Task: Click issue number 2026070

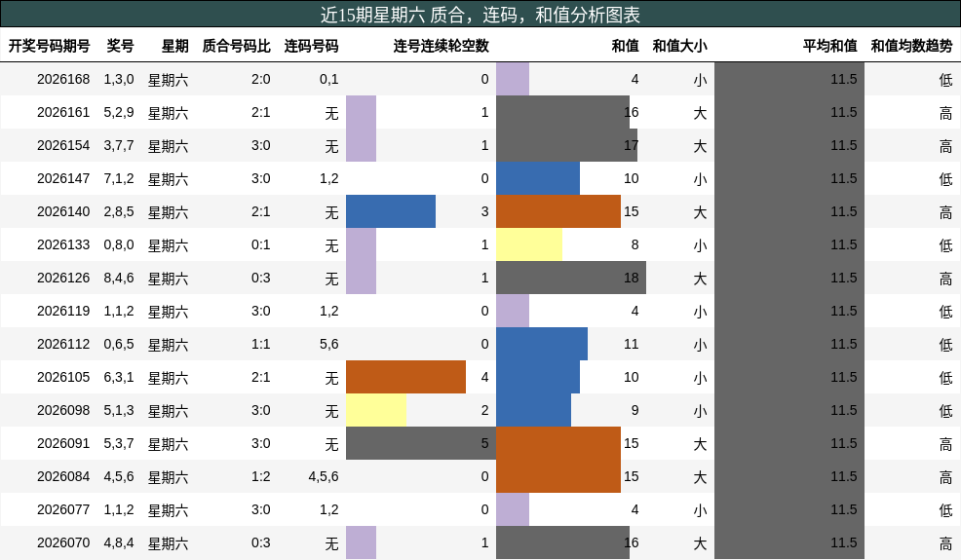Action: pyautogui.click(x=63, y=542)
